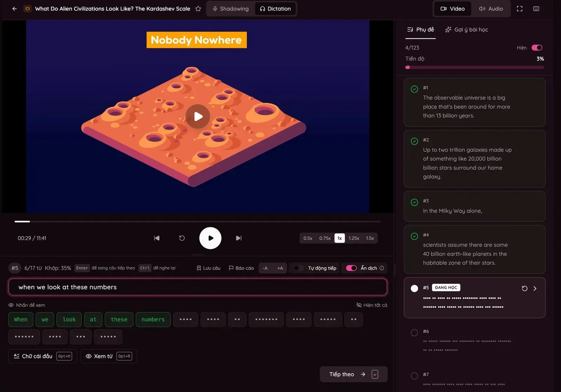Open info icon beside Ẩn dịch
Image resolution: width=561 pixels, height=392 pixels.
pos(382,268)
